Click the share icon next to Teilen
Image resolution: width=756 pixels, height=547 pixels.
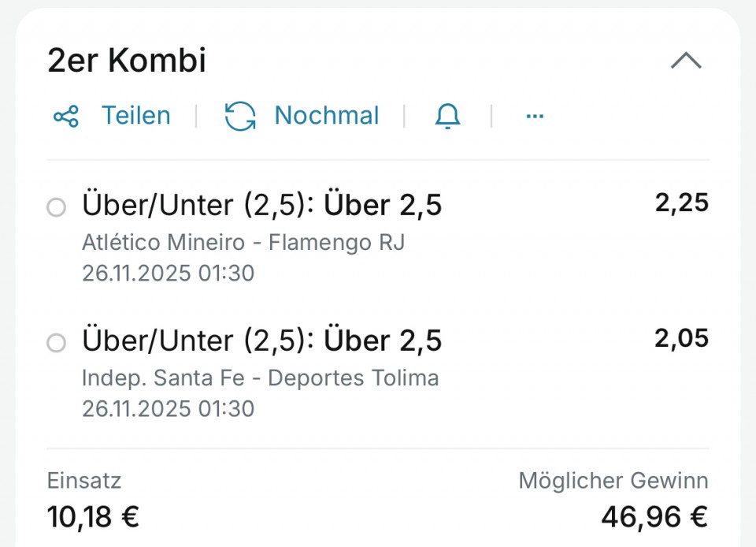pyautogui.click(x=66, y=117)
